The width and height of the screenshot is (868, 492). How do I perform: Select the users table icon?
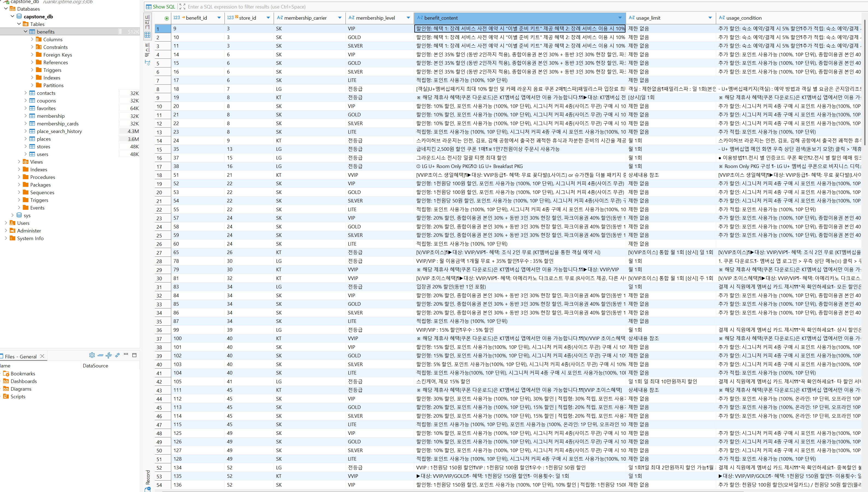(x=32, y=154)
